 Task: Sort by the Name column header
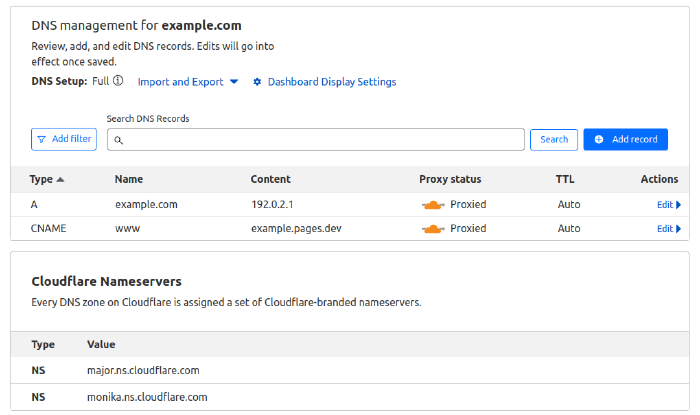[129, 180]
